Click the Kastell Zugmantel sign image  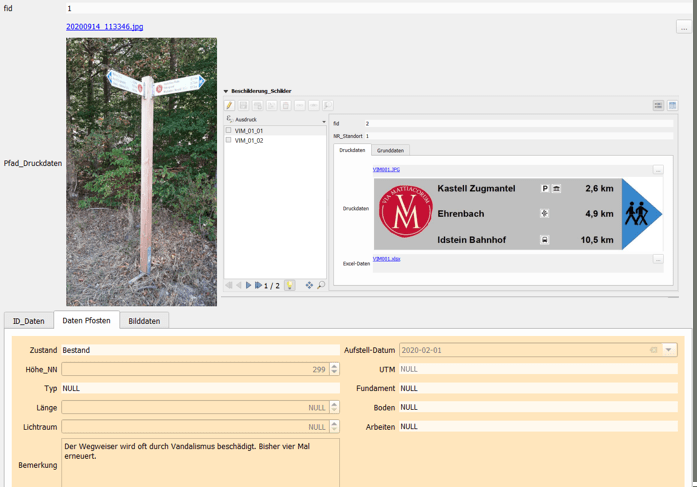coord(518,214)
